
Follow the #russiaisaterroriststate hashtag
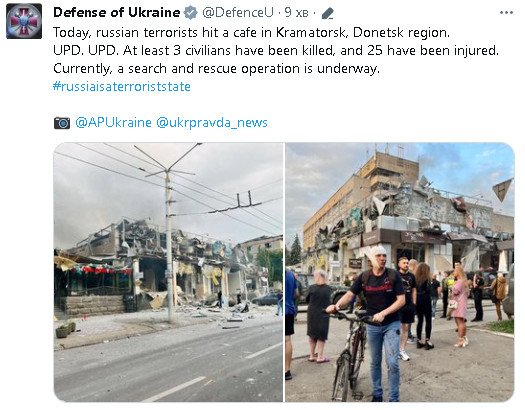coord(122,87)
